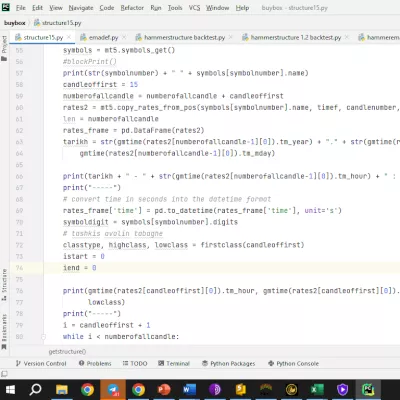Open File Explorer from taskbar

pyautogui.click(x=62, y=389)
